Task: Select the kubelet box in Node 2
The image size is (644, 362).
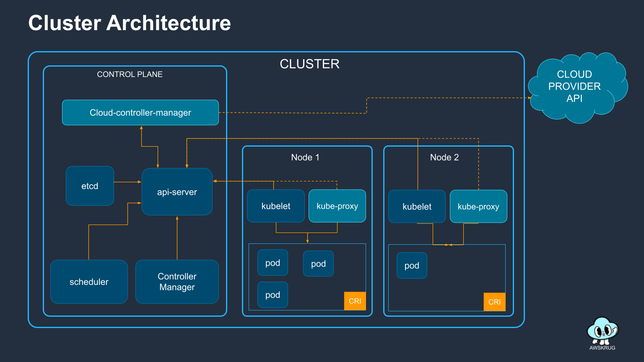Action: pyautogui.click(x=417, y=207)
